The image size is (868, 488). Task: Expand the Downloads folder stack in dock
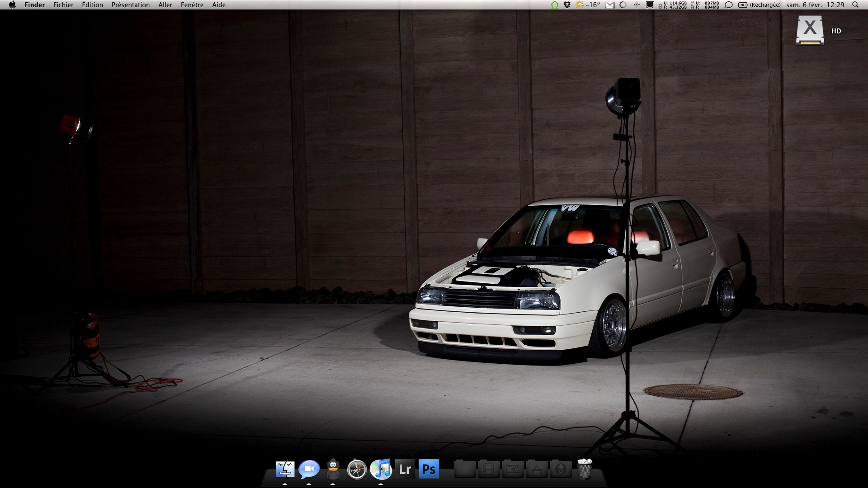(x=561, y=469)
